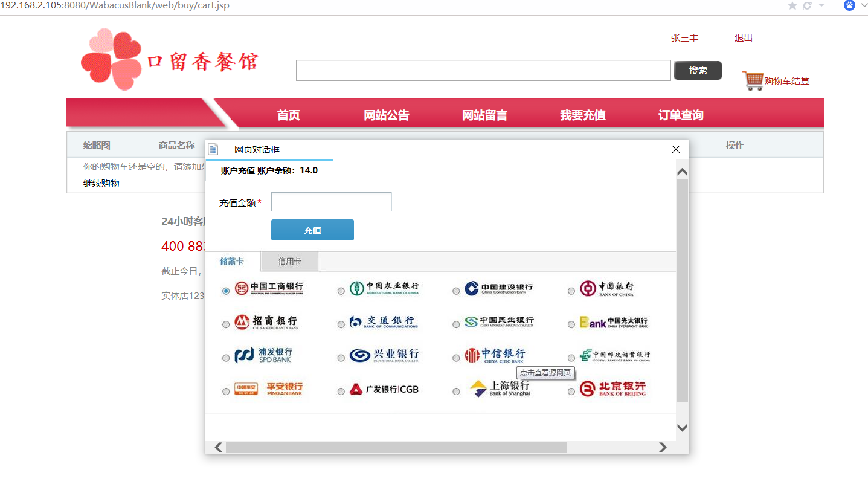
Task: Click the 平安银行 logo
Action: coord(269,389)
